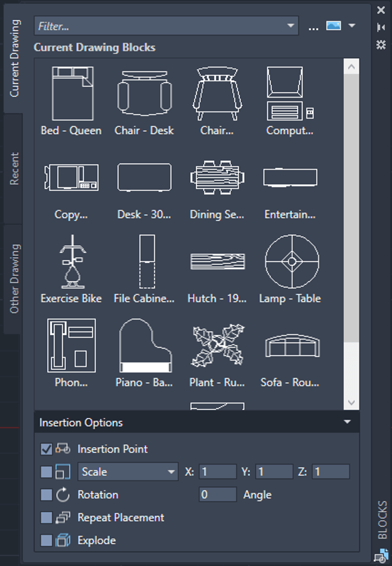
Task: Enable the Repeat Placement checkbox
Action: pos(46,518)
